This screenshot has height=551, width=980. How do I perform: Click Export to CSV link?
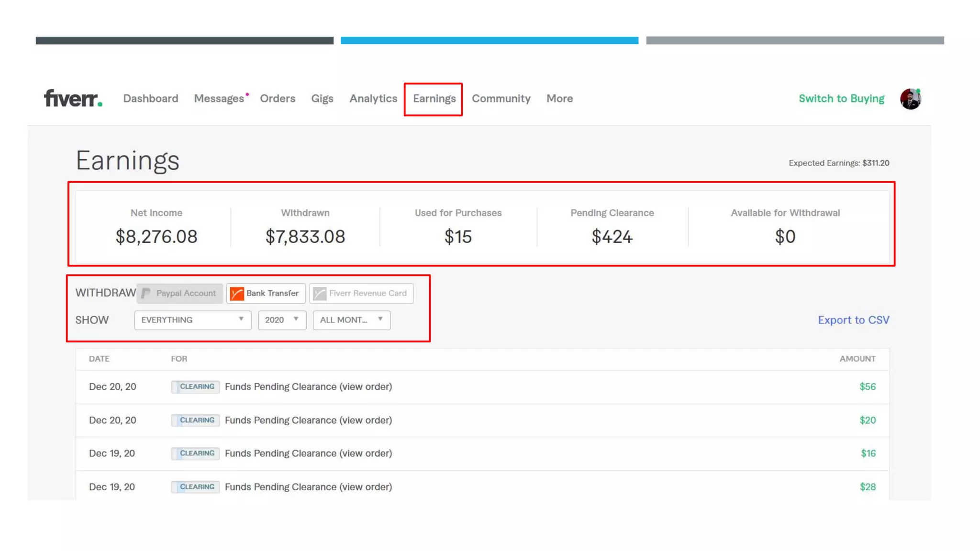coord(853,320)
